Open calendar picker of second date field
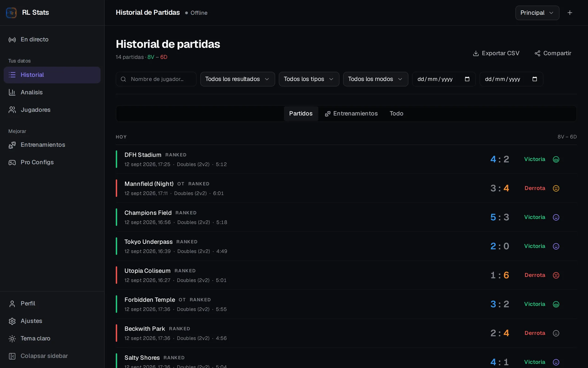Image resolution: width=588 pixels, height=368 pixels. click(x=535, y=79)
